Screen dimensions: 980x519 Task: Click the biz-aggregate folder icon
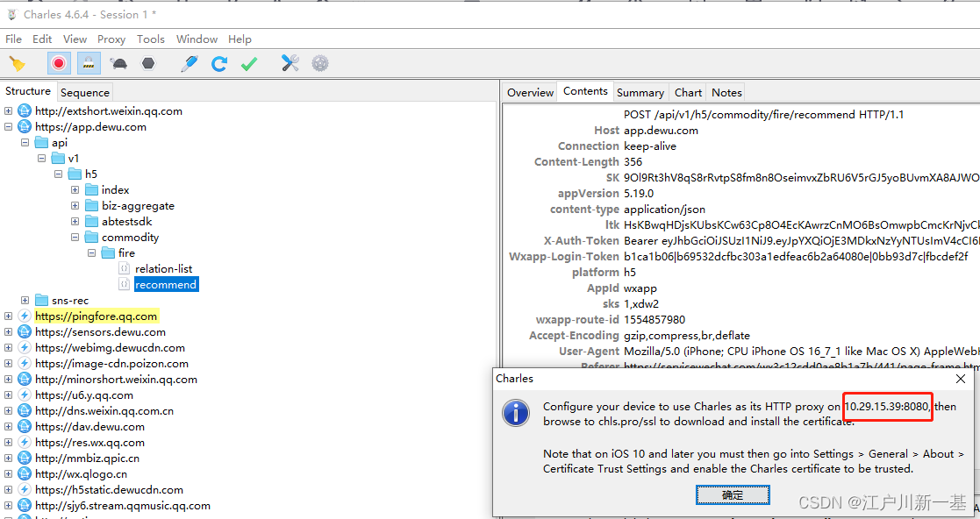point(92,205)
